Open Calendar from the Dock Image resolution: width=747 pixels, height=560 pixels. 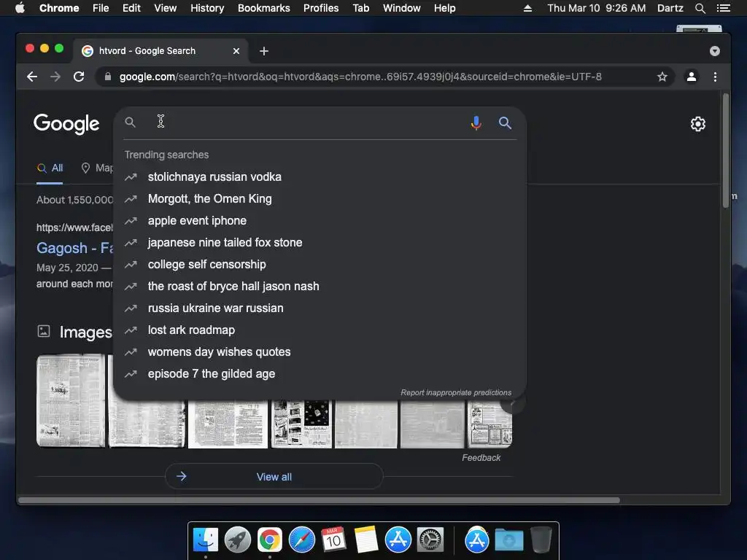pos(333,540)
